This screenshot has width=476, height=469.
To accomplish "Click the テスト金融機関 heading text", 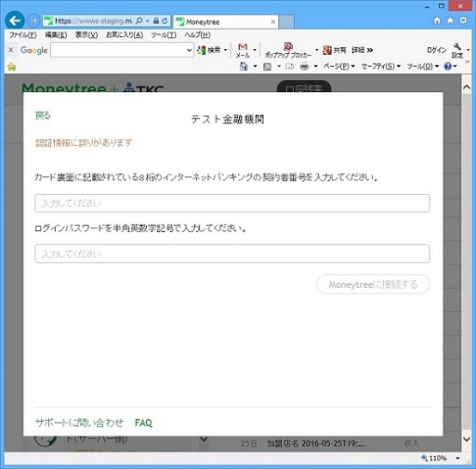I will (x=228, y=119).
